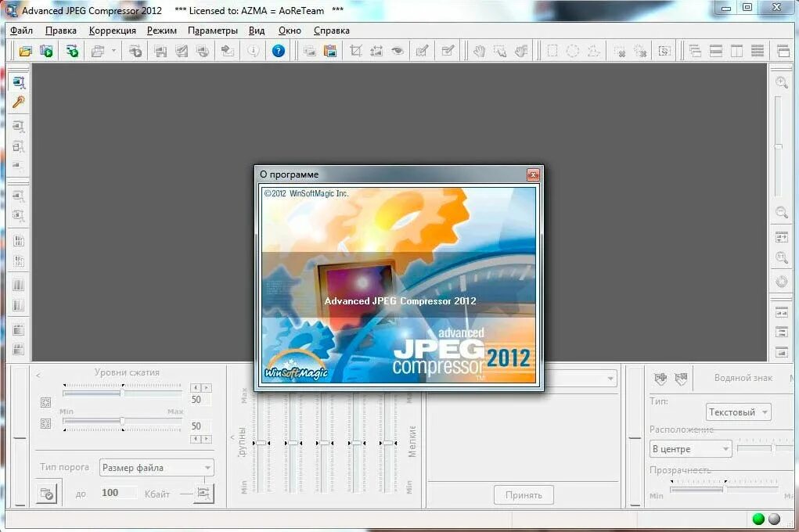Open the Коррекция menu
The width and height of the screenshot is (799, 532).
[x=112, y=31]
